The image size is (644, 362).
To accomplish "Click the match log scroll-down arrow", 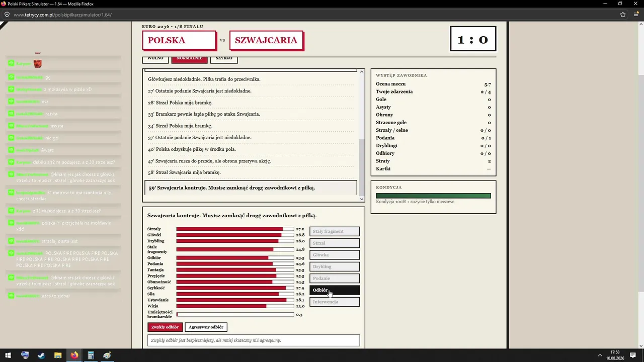I will [x=362, y=199].
